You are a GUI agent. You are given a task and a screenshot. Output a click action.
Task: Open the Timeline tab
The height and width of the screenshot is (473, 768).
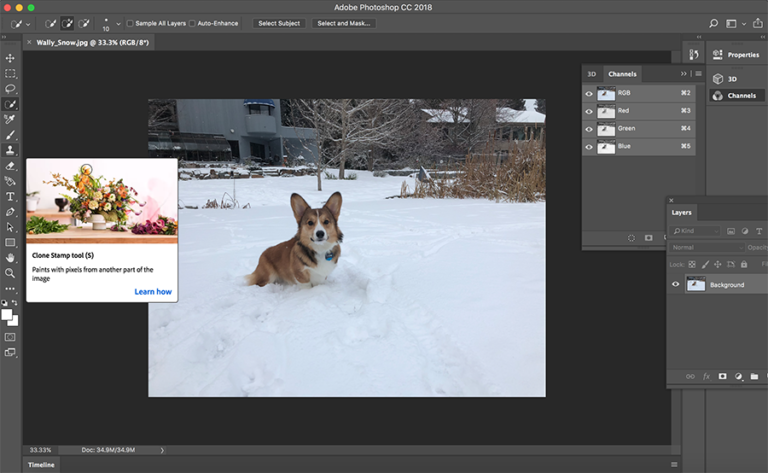click(x=41, y=465)
